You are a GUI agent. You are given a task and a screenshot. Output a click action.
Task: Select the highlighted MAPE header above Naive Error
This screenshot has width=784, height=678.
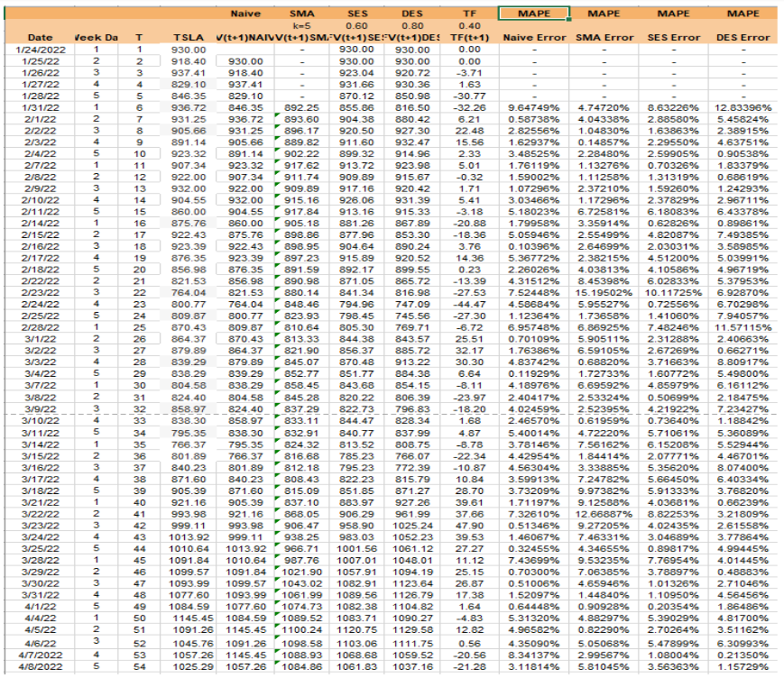click(534, 14)
